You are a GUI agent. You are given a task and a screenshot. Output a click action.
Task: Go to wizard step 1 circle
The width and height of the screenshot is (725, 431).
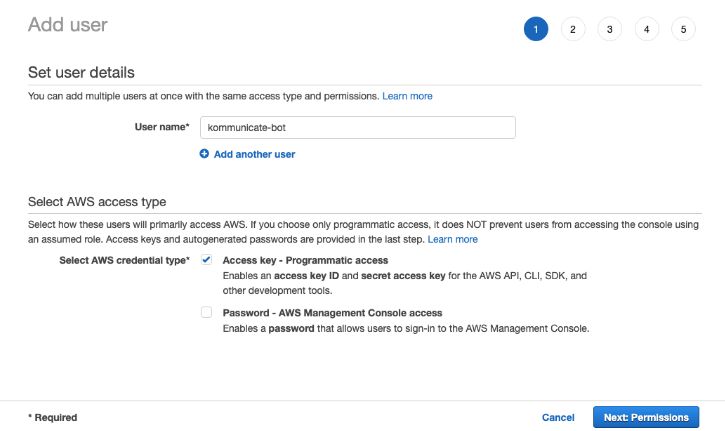click(x=535, y=29)
